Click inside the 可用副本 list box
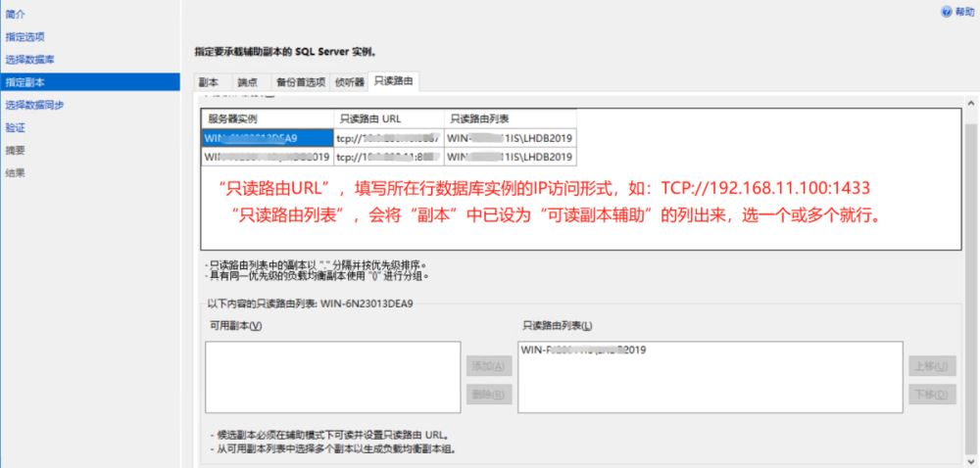980x468 pixels. (333, 377)
